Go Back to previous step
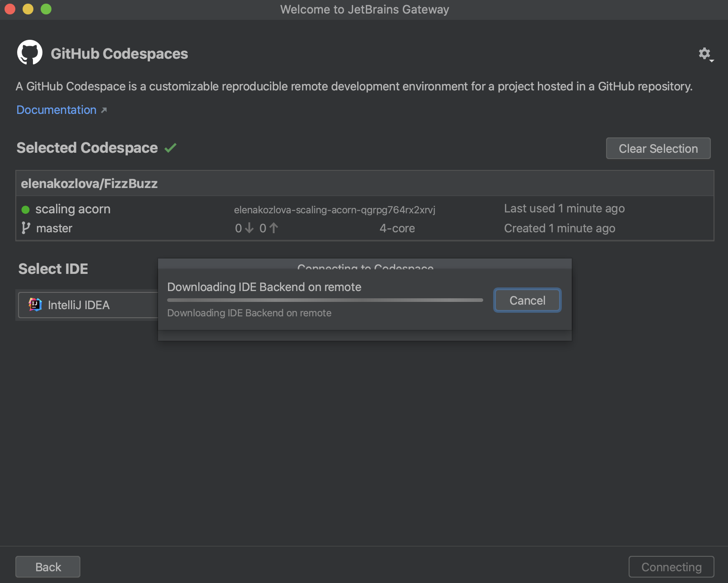Screen dimensions: 728x583 coord(48,567)
